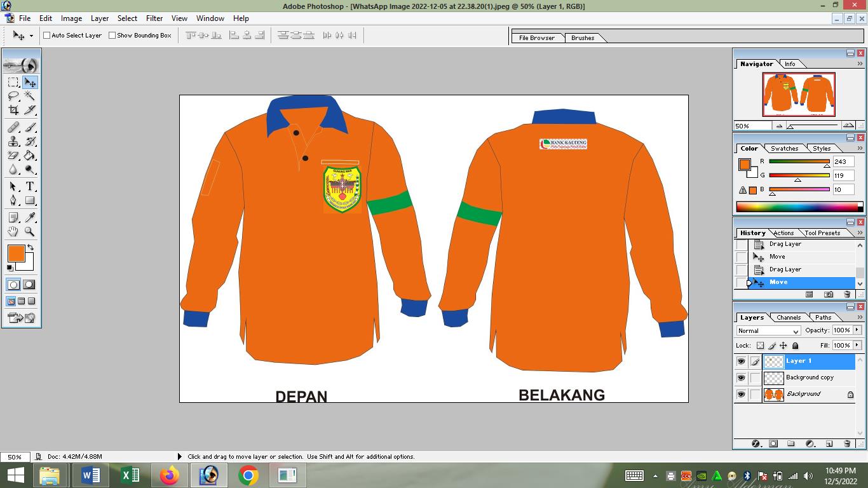Hide the Background copy layer
The width and height of the screenshot is (868, 488).
pyautogui.click(x=741, y=377)
